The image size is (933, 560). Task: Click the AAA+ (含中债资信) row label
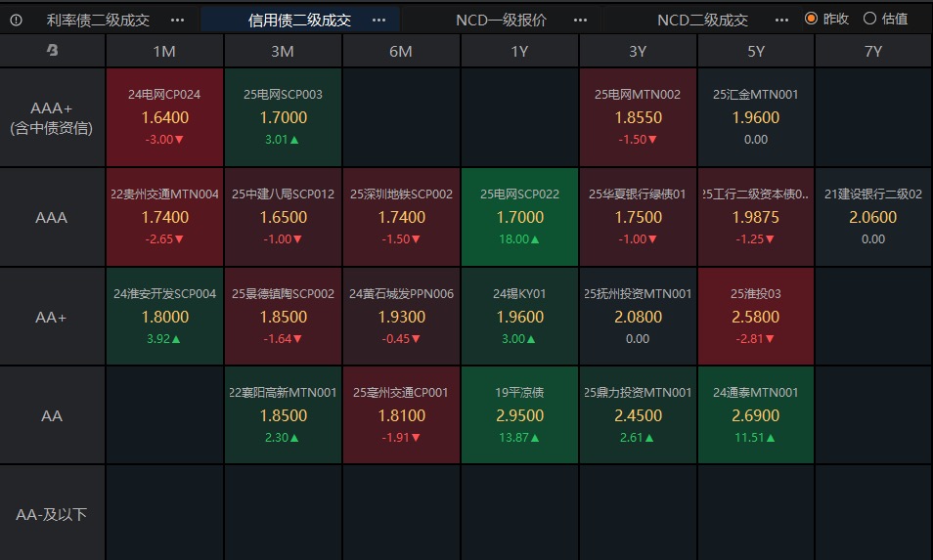[x=52, y=117]
